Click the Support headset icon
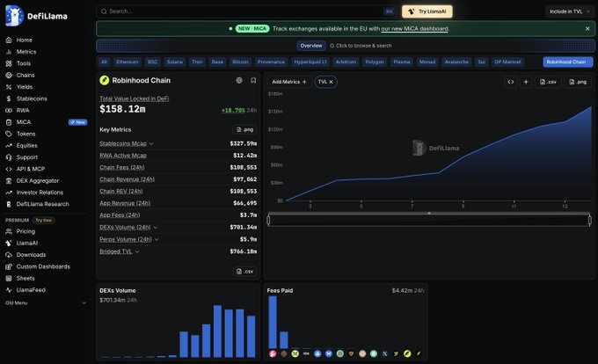 (9, 157)
